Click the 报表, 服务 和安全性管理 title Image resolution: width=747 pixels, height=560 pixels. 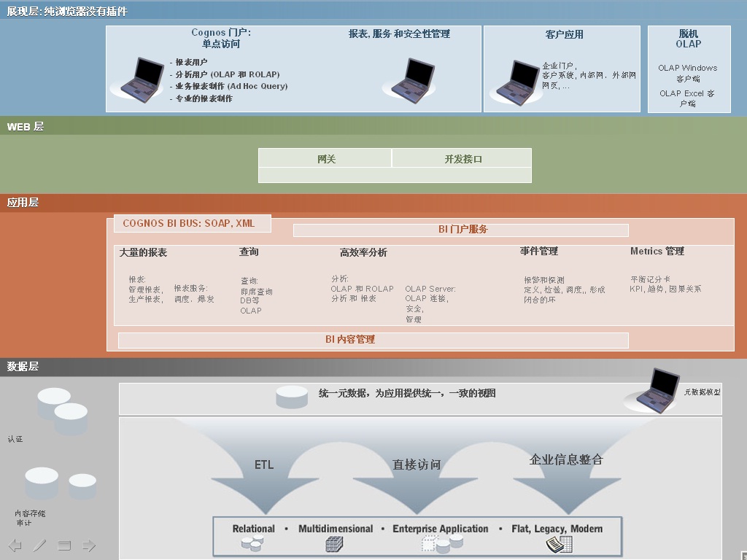coord(399,34)
